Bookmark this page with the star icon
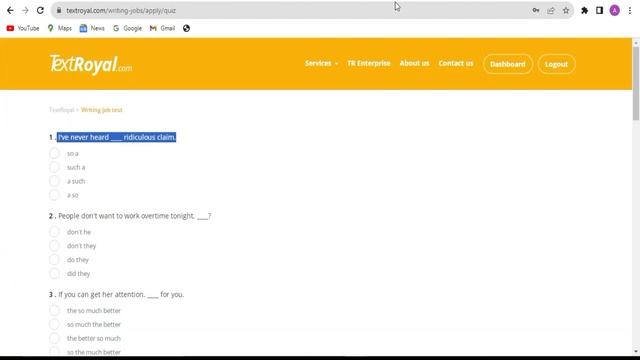 click(x=566, y=11)
